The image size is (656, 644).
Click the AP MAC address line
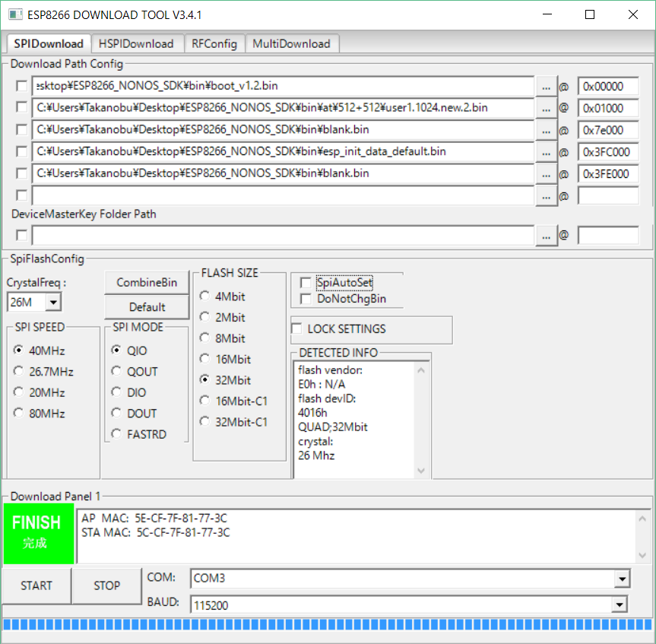154,519
